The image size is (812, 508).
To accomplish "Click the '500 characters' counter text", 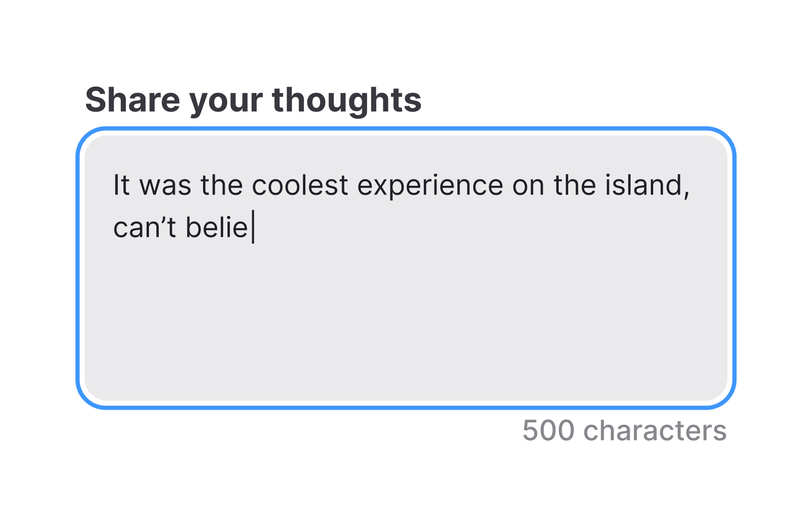I will click(x=624, y=430).
